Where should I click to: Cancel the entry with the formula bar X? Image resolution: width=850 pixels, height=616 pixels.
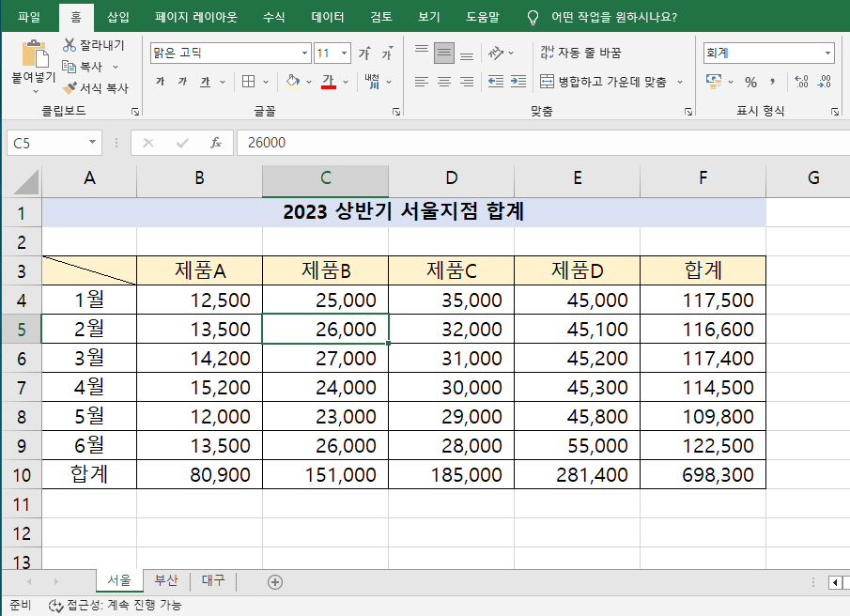[148, 143]
